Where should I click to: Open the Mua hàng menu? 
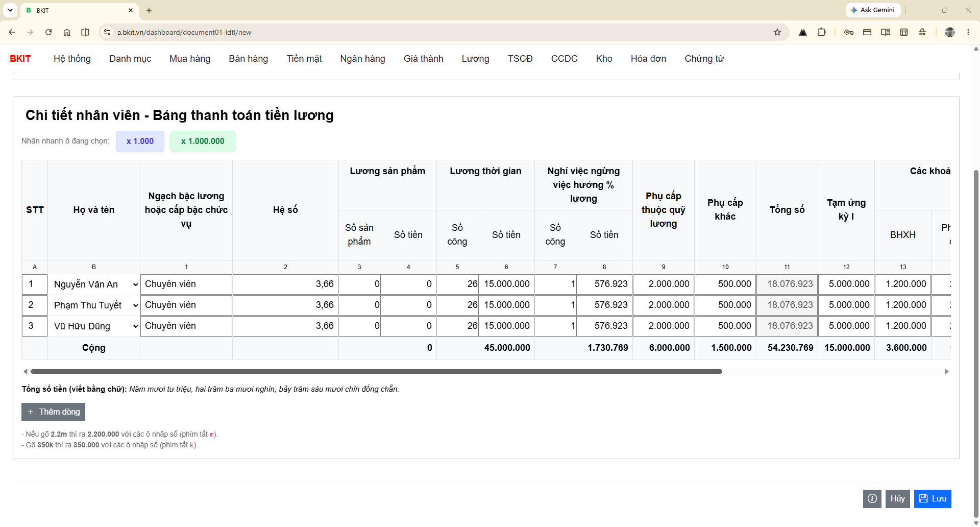tap(190, 59)
